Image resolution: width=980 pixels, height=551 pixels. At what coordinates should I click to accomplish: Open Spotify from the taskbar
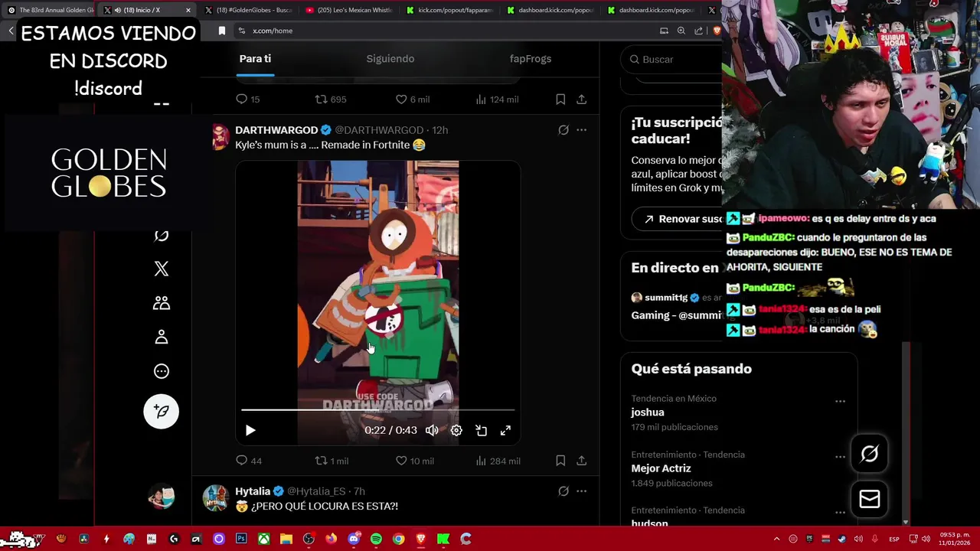(376, 539)
